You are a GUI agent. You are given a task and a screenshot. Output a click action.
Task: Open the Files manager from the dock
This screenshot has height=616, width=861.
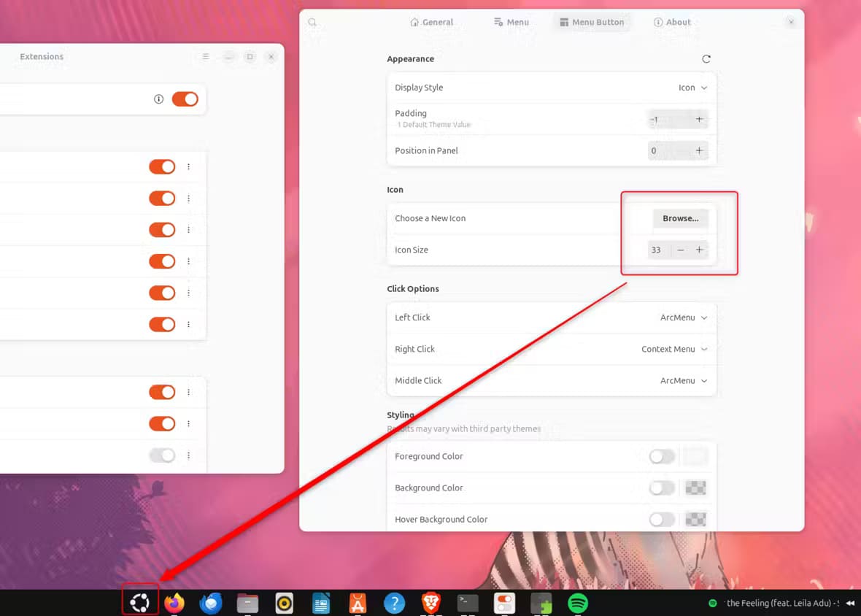coord(247,603)
